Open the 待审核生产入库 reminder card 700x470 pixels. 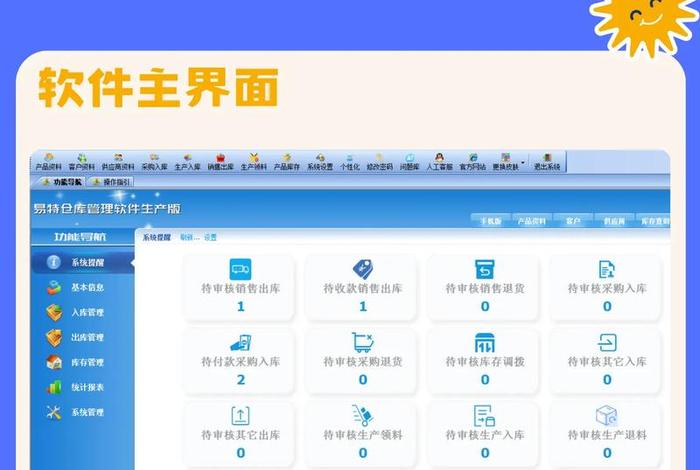pyautogui.click(x=485, y=434)
